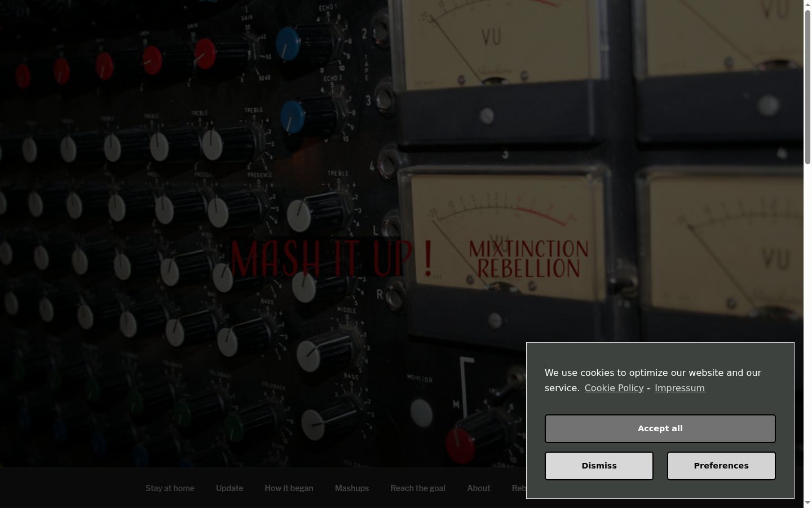Click the scrollbar up arrow

807,5
